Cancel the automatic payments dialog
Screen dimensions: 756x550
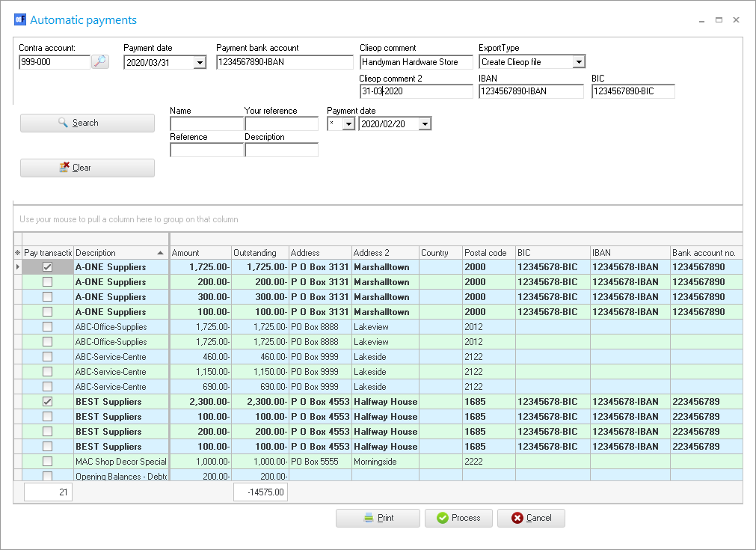[530, 518]
